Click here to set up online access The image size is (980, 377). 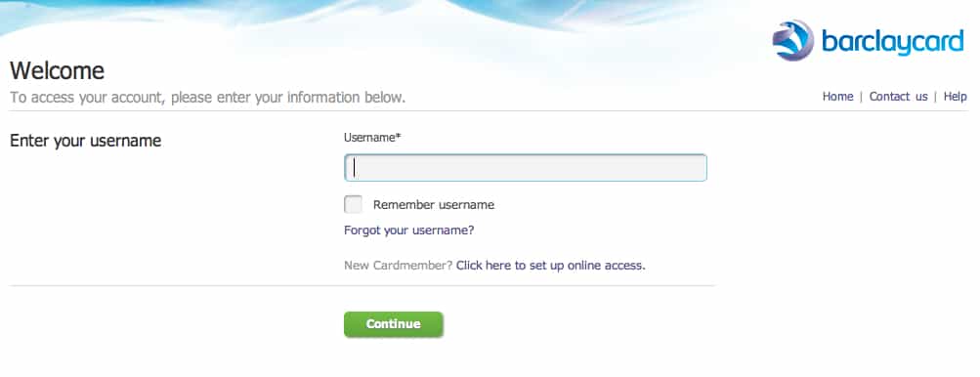551,265
